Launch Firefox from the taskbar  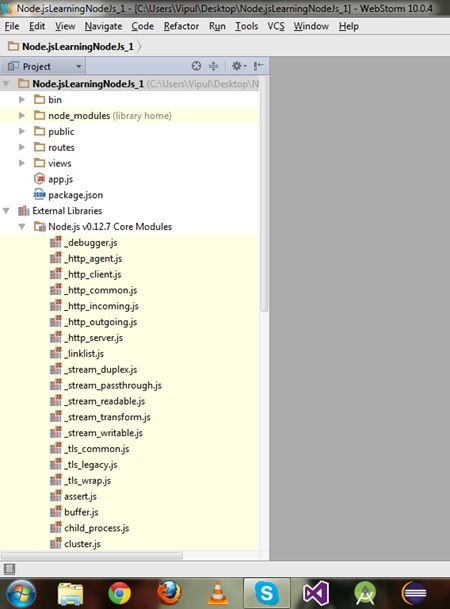[x=169, y=593]
